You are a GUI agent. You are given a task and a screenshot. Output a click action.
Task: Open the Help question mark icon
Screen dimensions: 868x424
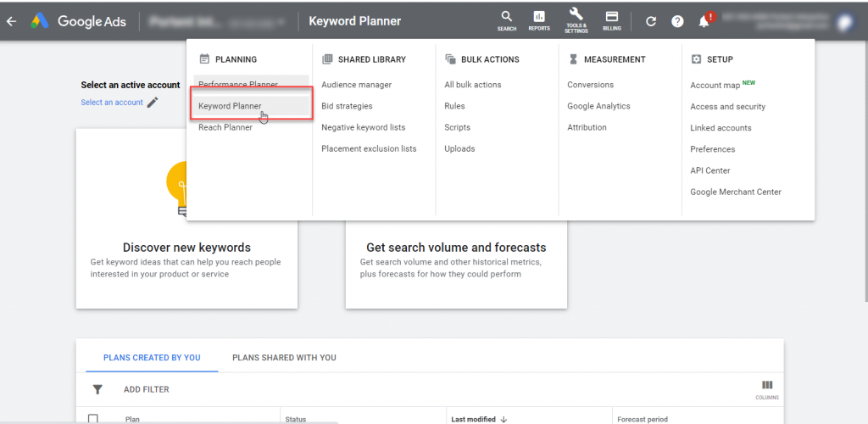[x=677, y=21]
